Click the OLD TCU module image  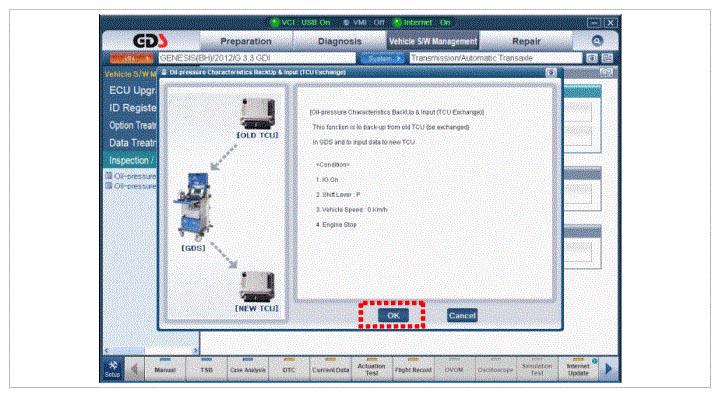point(258,113)
